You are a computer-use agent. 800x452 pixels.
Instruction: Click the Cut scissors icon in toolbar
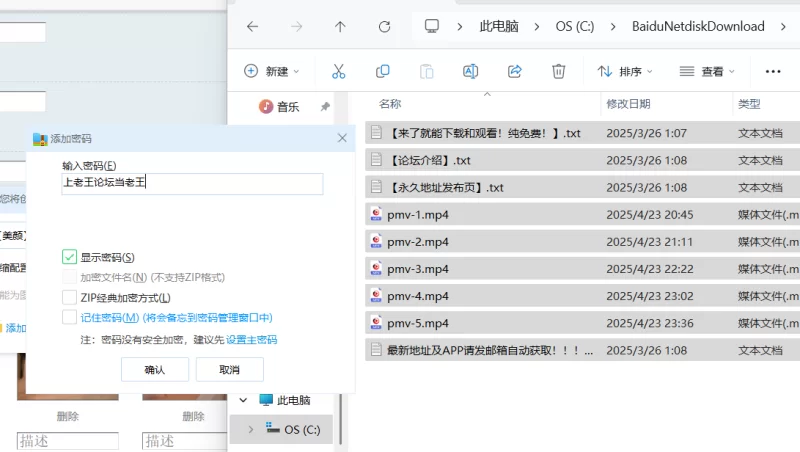click(x=338, y=71)
